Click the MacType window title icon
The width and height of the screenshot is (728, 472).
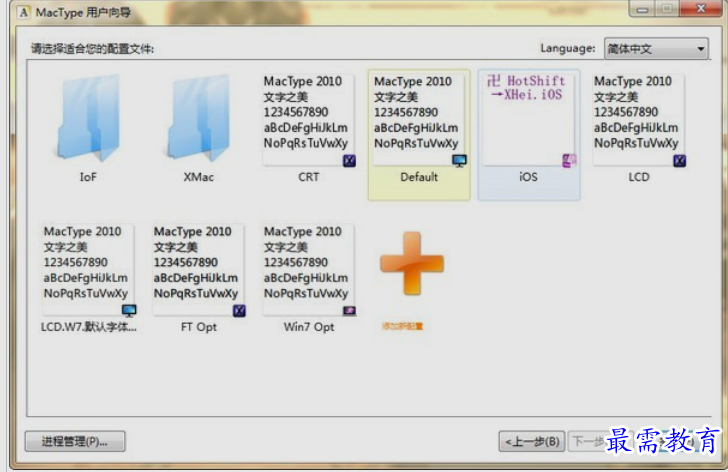pyautogui.click(x=24, y=12)
